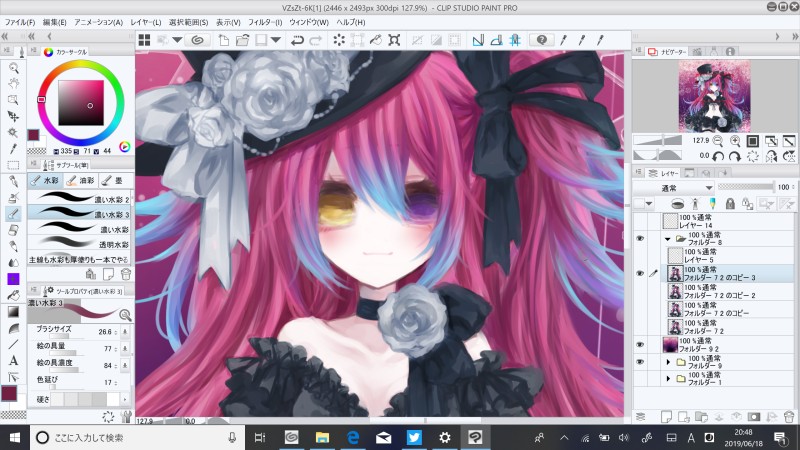Clear the layer with the delete icon

(339, 40)
